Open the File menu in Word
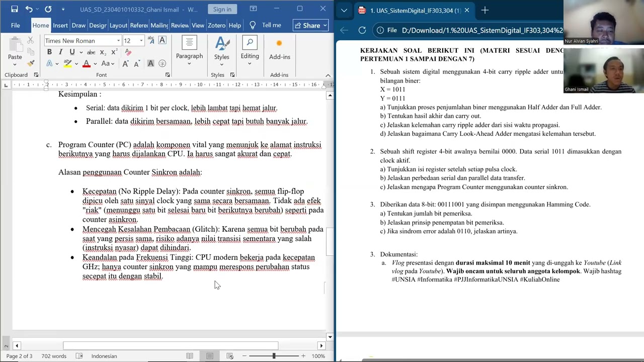 coord(16,25)
